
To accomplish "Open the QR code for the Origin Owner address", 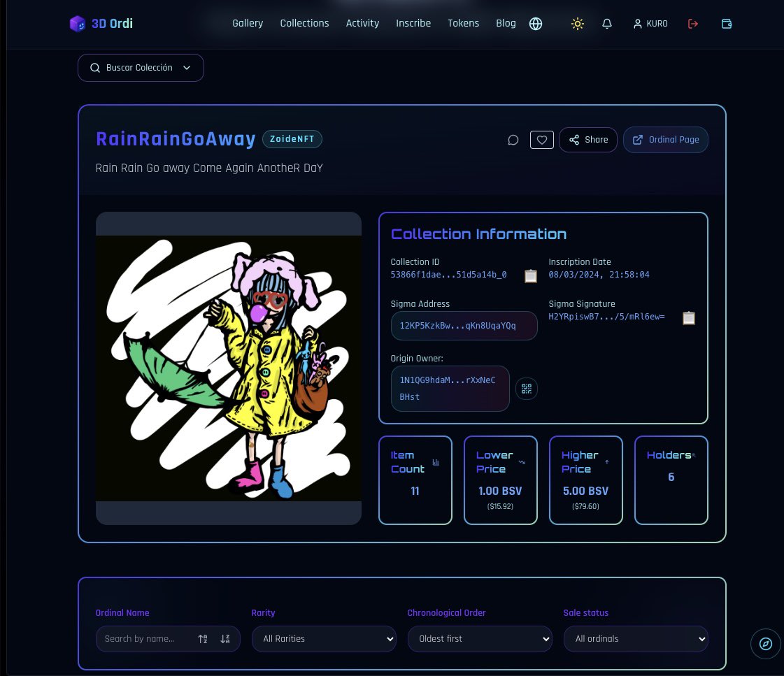I will point(526,388).
